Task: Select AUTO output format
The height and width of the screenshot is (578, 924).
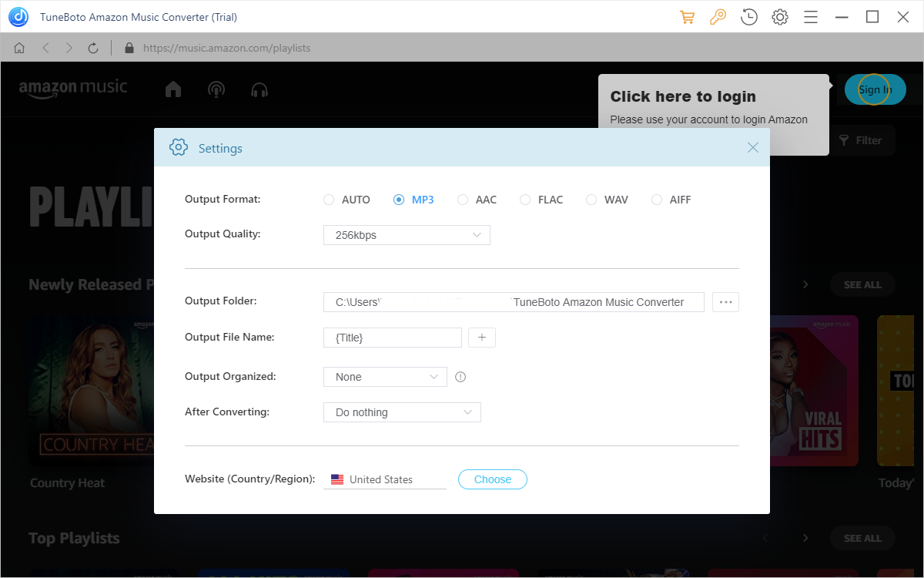Action: (347, 200)
